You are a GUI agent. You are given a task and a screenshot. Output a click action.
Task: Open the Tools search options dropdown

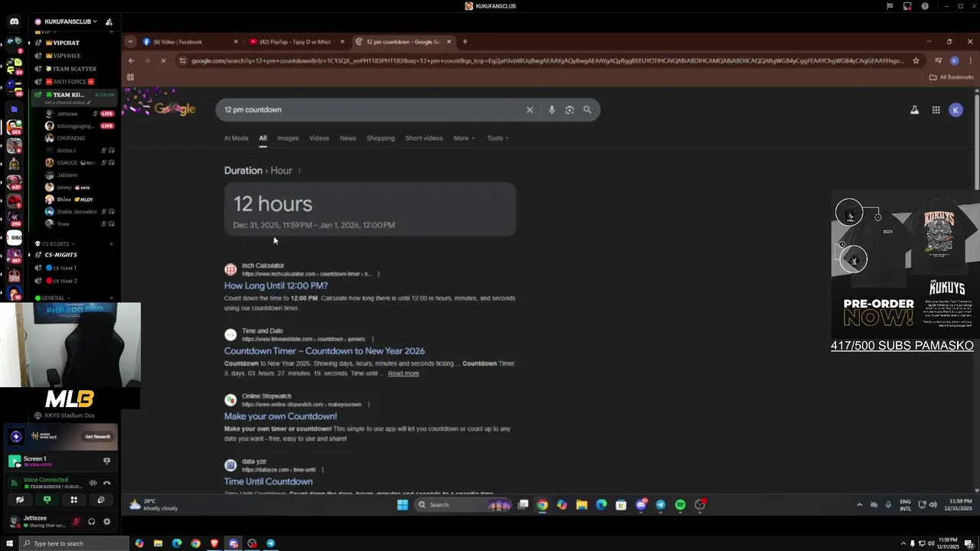click(498, 139)
